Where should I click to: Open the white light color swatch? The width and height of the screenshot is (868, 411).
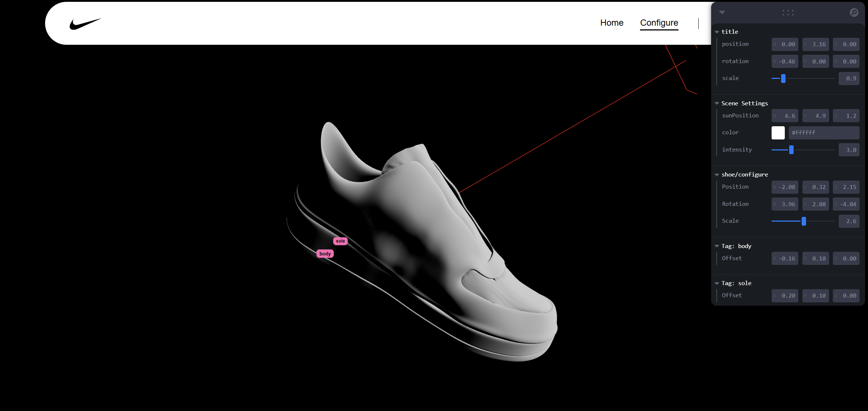(778, 132)
